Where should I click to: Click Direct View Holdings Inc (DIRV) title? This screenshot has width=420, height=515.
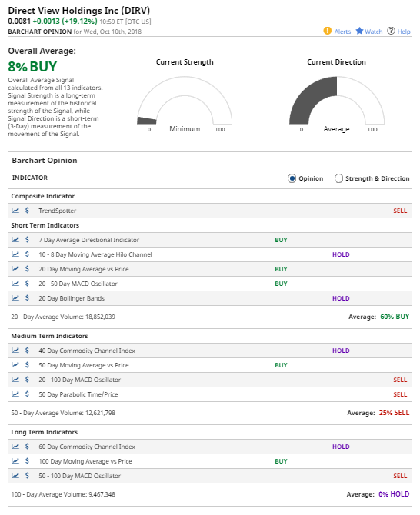click(x=79, y=11)
